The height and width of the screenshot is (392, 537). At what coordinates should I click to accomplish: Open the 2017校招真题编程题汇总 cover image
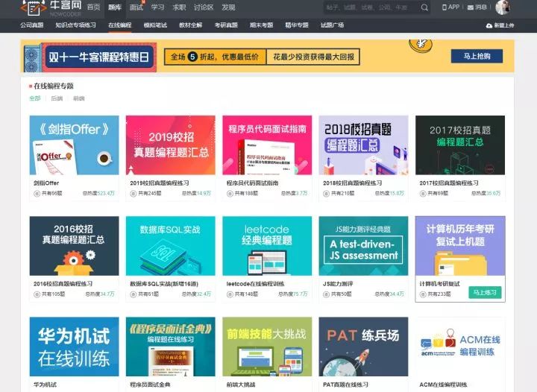[460, 145]
